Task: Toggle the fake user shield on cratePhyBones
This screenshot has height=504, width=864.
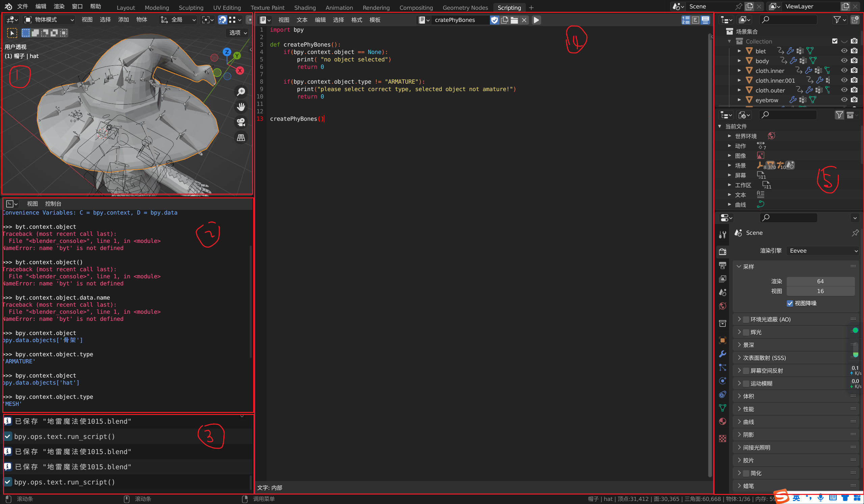Action: pyautogui.click(x=494, y=20)
